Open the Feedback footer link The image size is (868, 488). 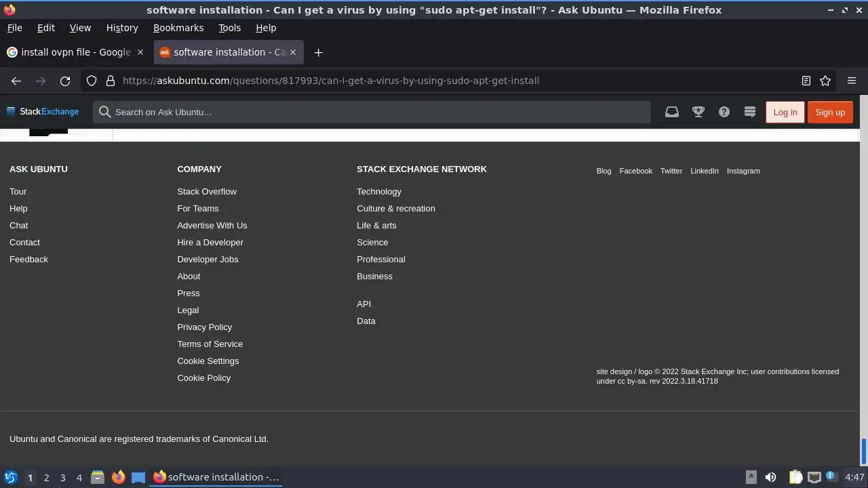(28, 260)
